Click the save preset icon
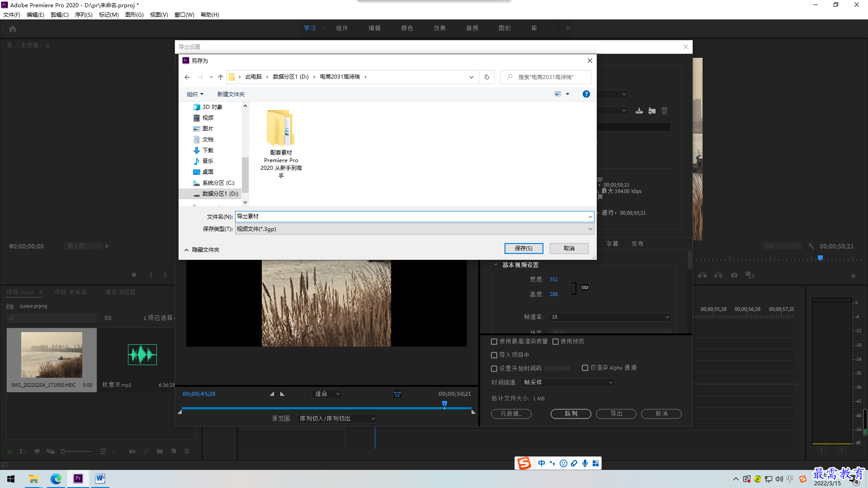Viewport: 868px width, 488px height. coord(639,111)
